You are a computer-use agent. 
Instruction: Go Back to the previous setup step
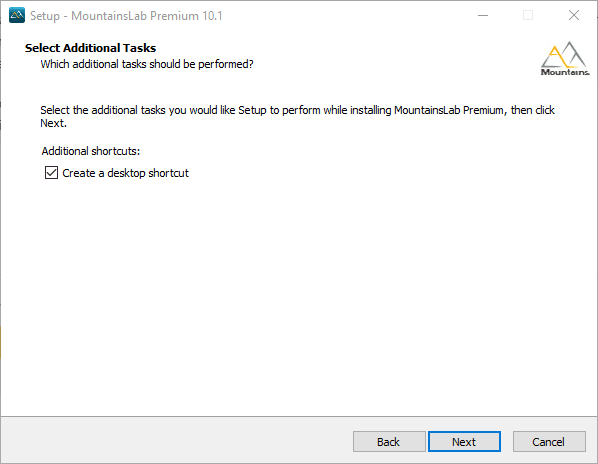pos(389,442)
